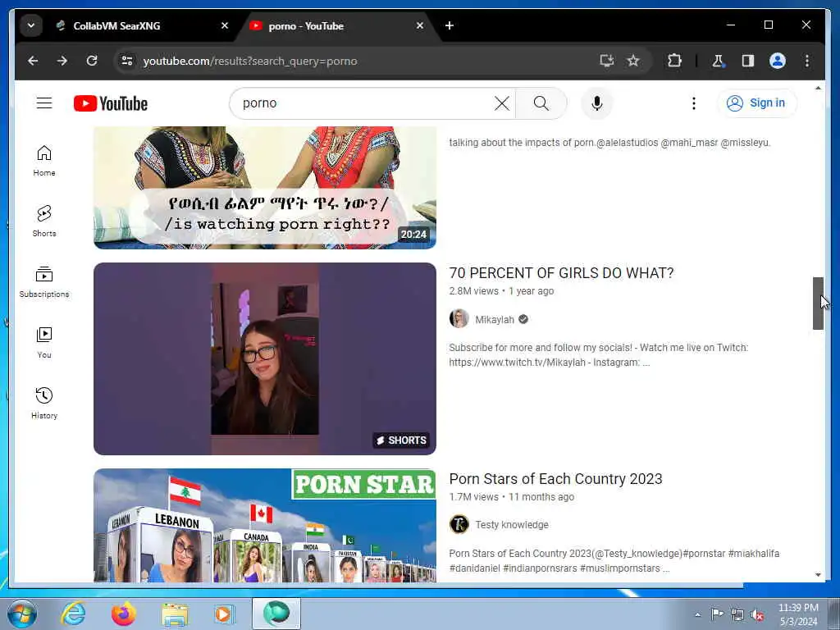Click the magnifier search button

(x=541, y=103)
